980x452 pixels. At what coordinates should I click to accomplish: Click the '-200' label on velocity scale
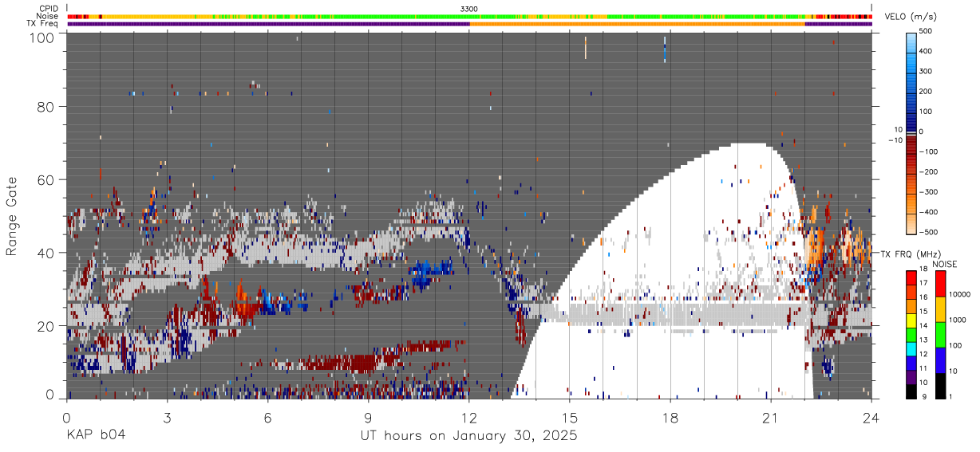pos(928,172)
